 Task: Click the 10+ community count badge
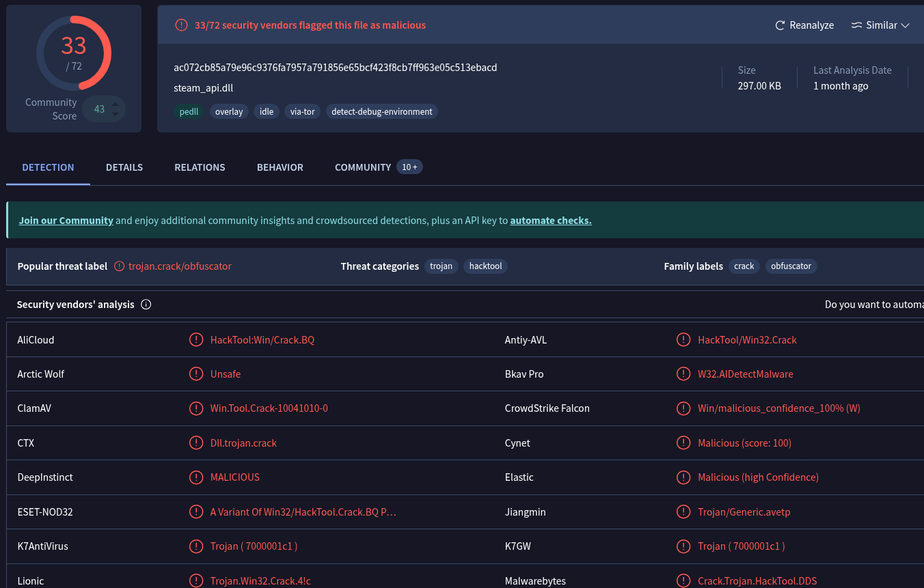click(409, 167)
